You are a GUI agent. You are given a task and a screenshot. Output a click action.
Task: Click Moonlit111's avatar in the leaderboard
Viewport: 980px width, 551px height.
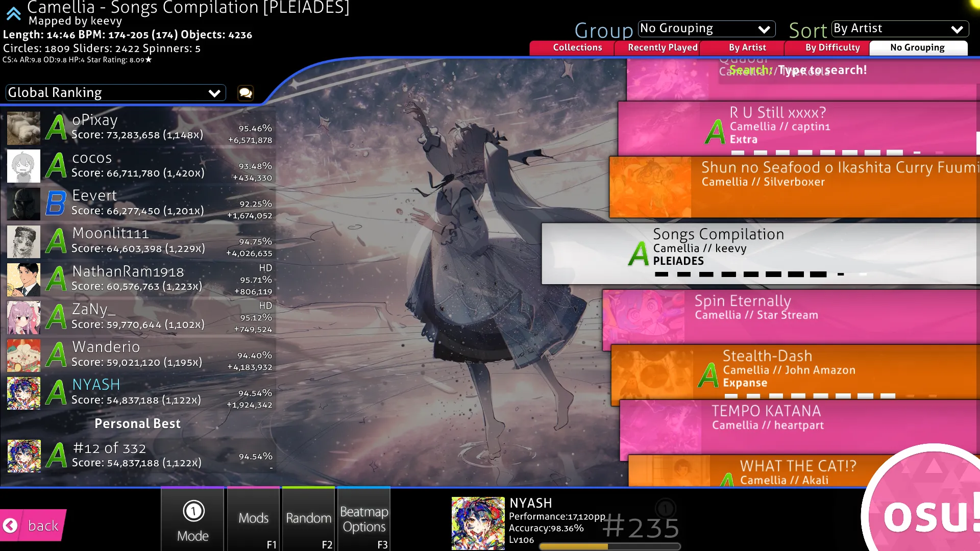(23, 242)
